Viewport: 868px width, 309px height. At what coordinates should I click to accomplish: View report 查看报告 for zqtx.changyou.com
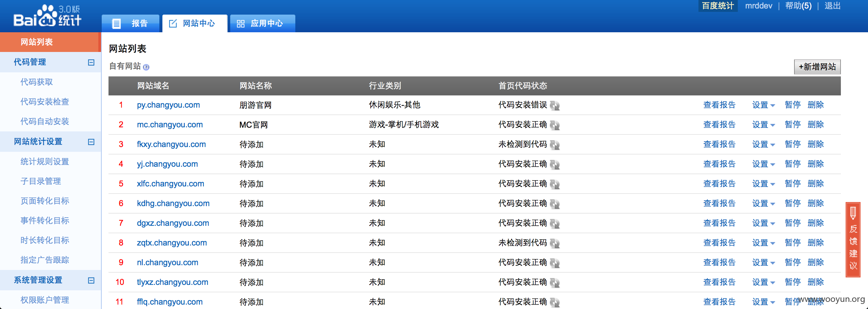pos(719,243)
